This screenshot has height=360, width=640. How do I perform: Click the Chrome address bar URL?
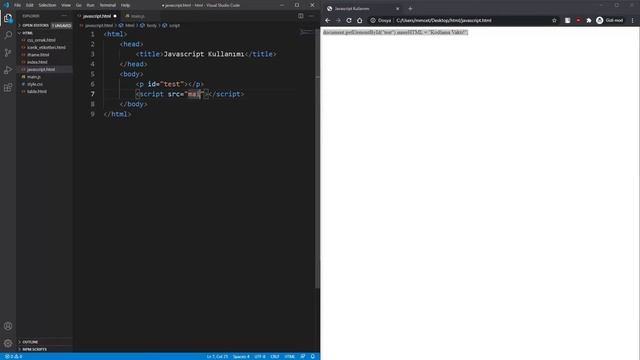[x=444, y=20]
